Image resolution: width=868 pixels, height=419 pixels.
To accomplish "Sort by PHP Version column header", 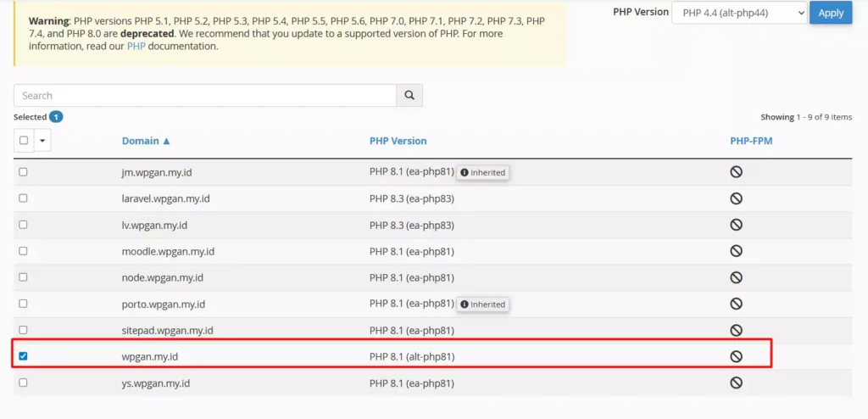I will click(x=398, y=141).
